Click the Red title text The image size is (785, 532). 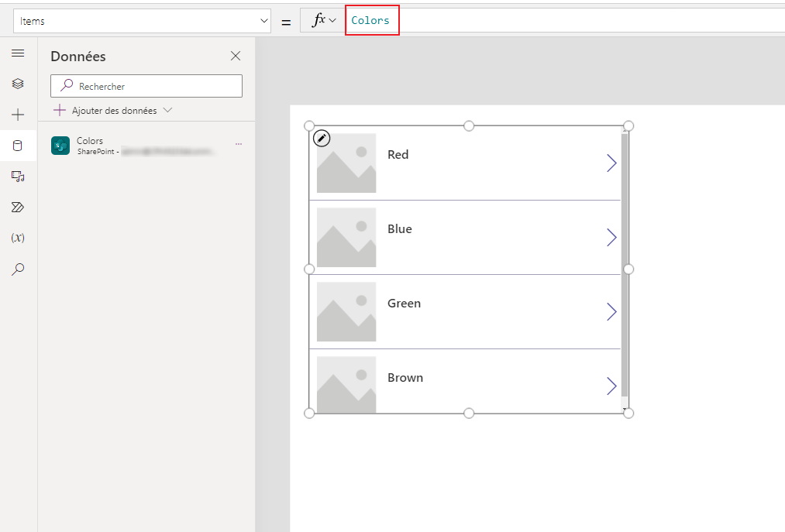[x=398, y=155]
